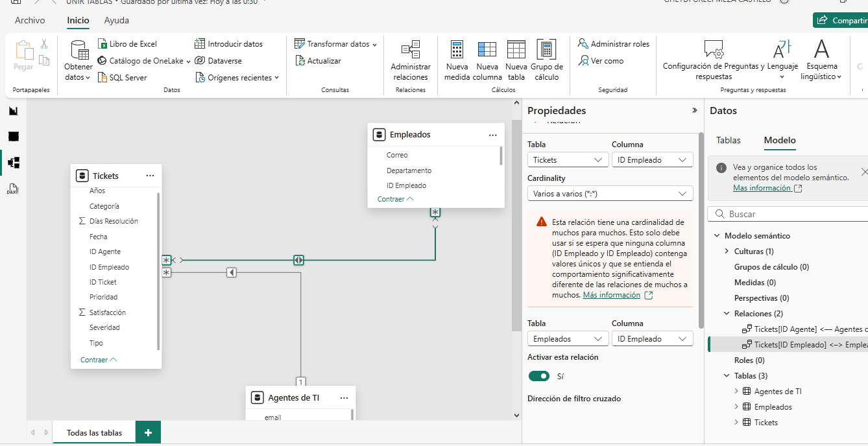Click in the Buscar search field
The height and width of the screenshot is (446, 868).
(x=791, y=214)
